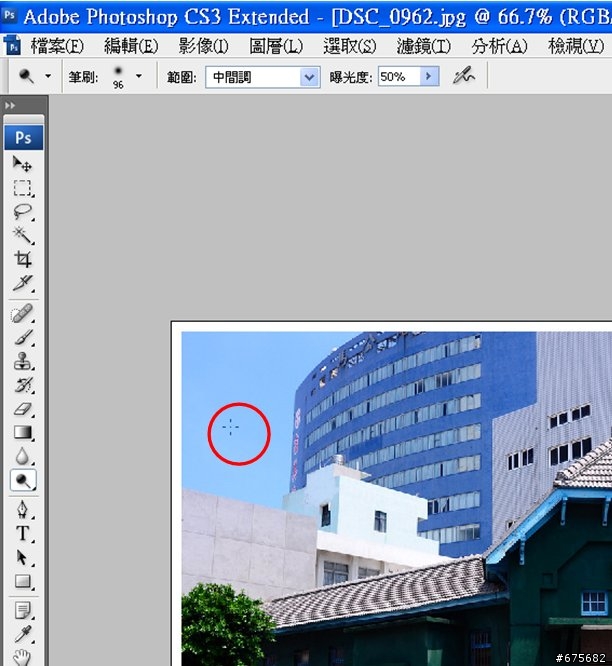Image resolution: width=612 pixels, height=666 pixels.
Task: Open the 曝光度 exposure slider arrow
Action: (429, 76)
